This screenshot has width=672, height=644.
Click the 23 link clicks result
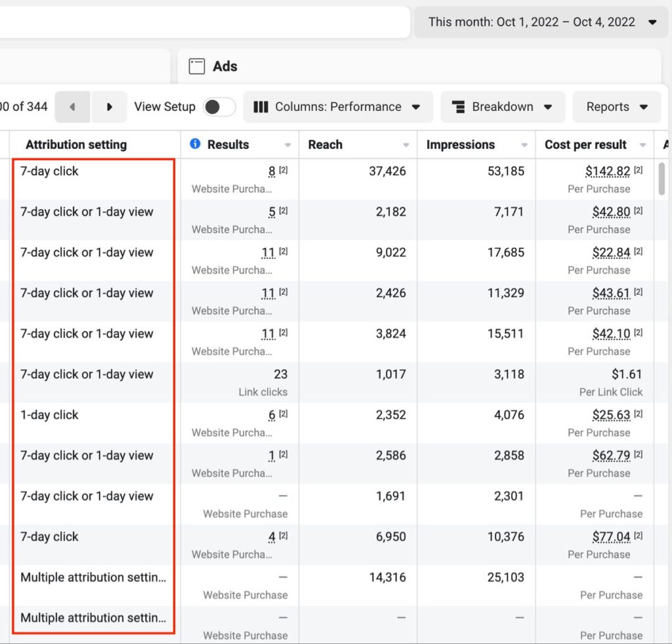pyautogui.click(x=280, y=374)
